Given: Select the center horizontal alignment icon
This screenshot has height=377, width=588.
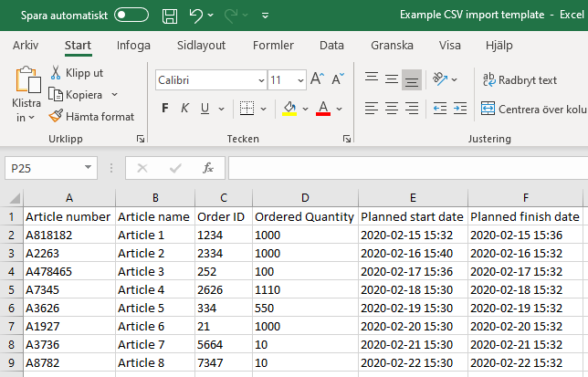Looking at the screenshot, I should (x=391, y=109).
